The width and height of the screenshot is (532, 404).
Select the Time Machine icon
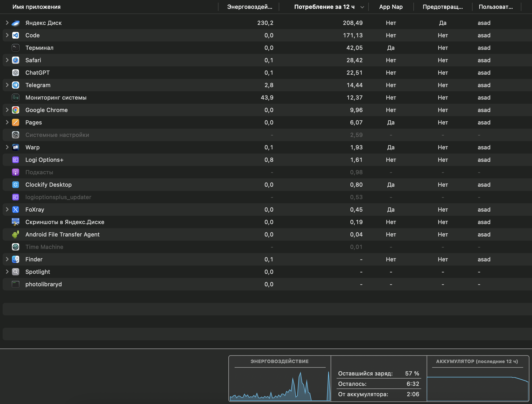pyautogui.click(x=16, y=247)
